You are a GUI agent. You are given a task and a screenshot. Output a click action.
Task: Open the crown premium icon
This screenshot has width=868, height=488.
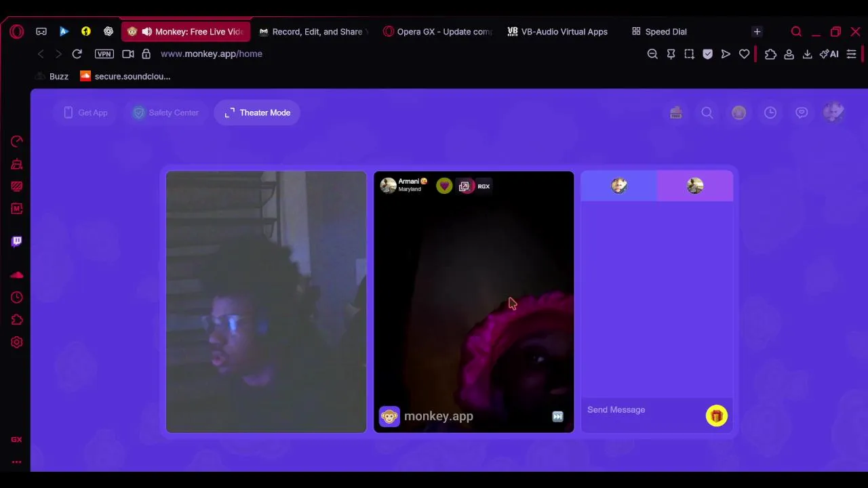click(738, 113)
